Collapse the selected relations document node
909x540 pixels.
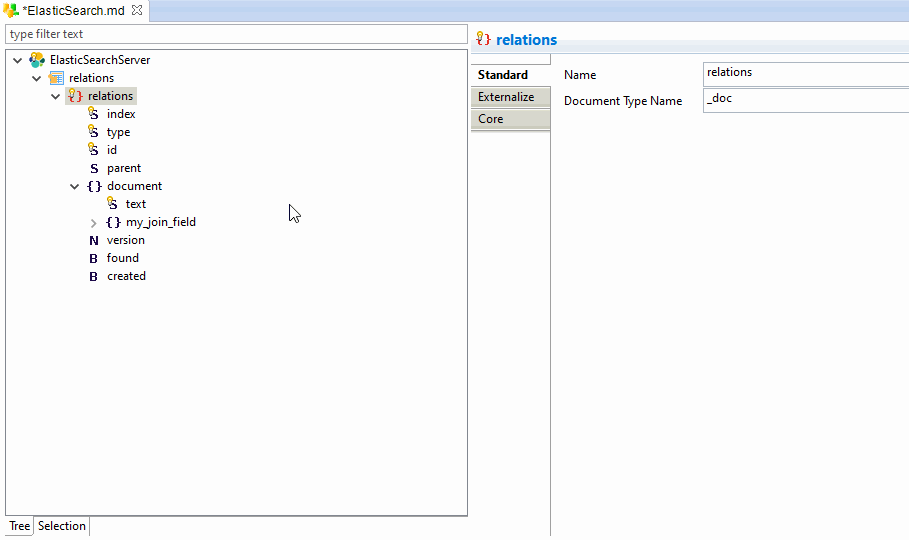[56, 96]
